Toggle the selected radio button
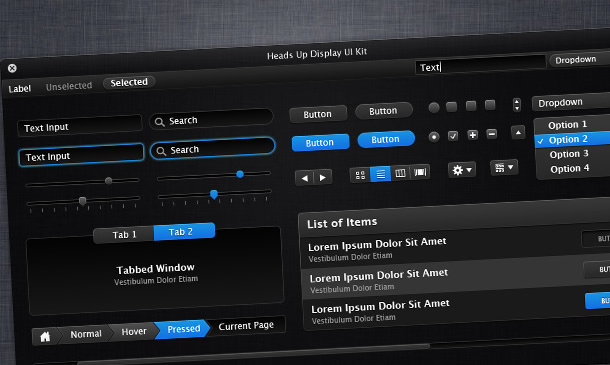Viewport: 610px width, 365px height. click(x=434, y=137)
